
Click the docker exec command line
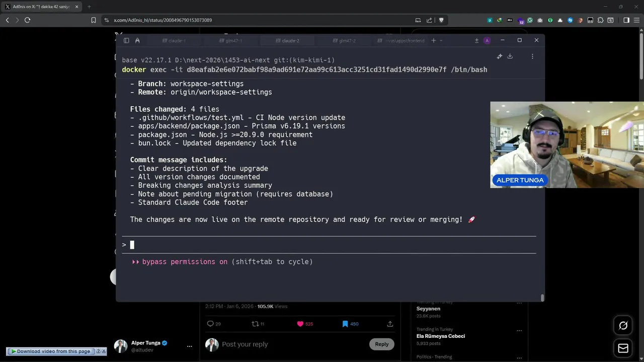pyautogui.click(x=304, y=69)
